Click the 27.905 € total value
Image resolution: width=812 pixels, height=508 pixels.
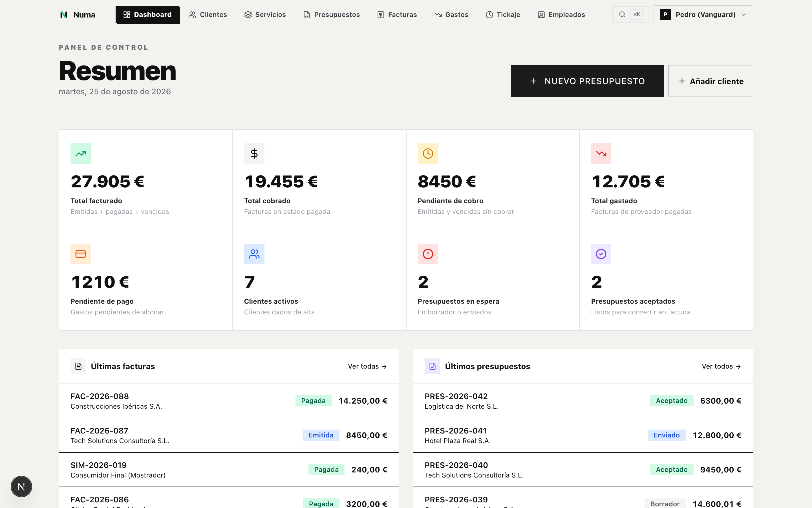click(107, 182)
